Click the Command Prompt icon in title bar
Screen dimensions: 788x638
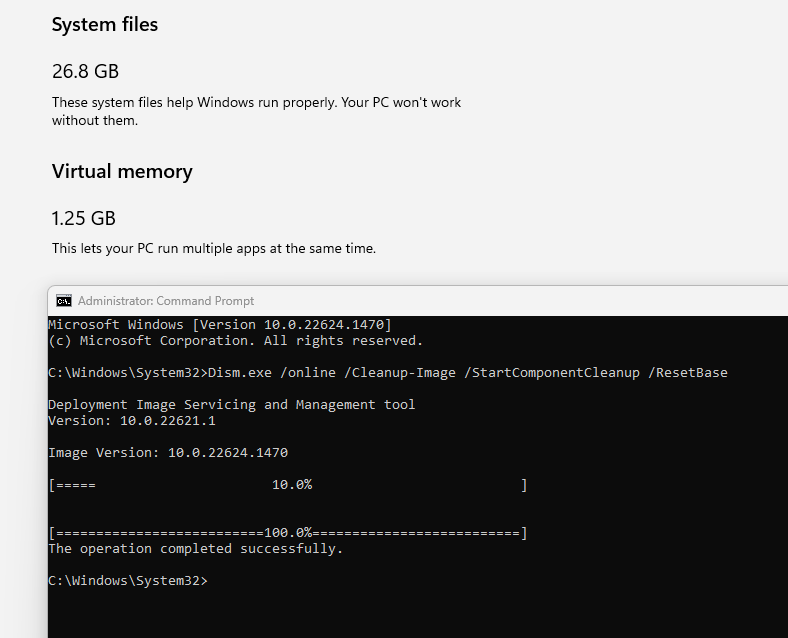[64, 300]
